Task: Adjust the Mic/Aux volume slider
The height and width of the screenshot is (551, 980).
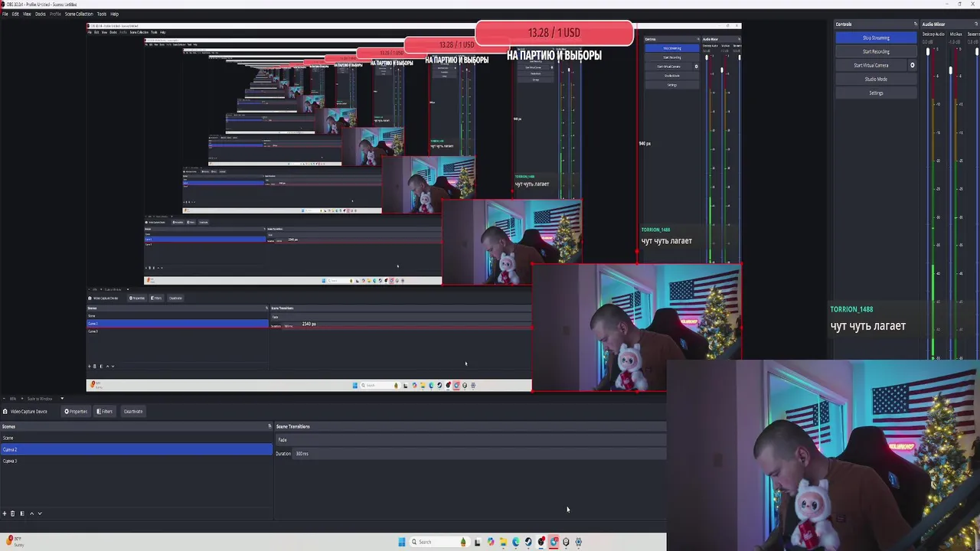Action: coord(950,70)
